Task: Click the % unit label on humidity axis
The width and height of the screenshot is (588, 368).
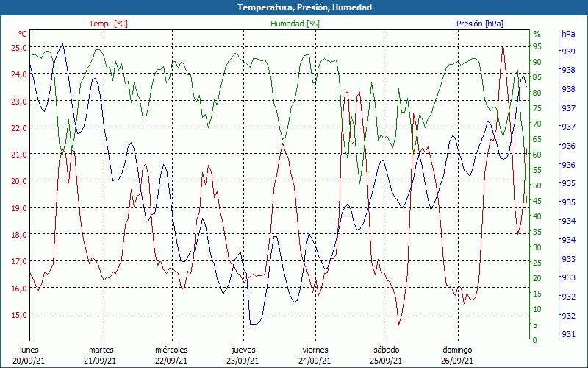Action: click(537, 34)
